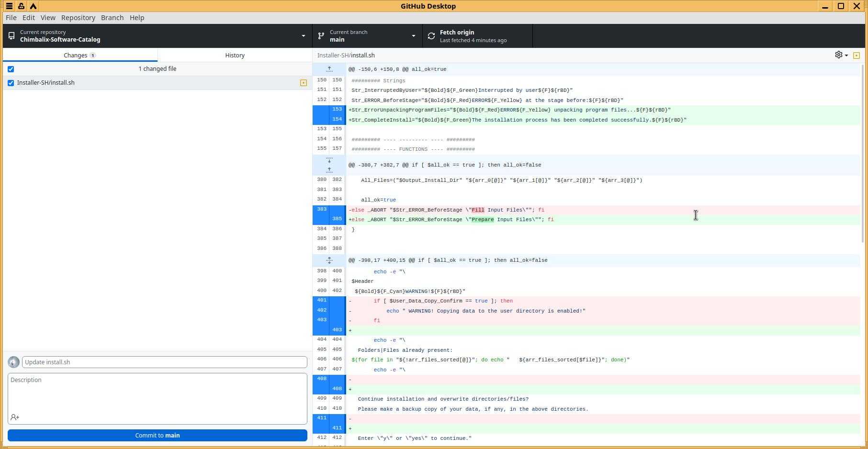Click the modified file status icon in diff header
This screenshot has height=449, width=868.
pyautogui.click(x=857, y=56)
